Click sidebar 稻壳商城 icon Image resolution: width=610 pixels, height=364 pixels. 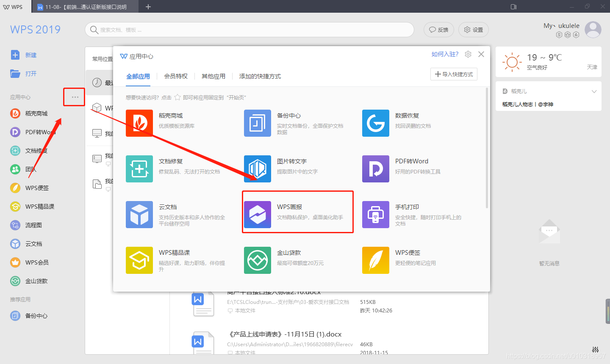click(15, 113)
